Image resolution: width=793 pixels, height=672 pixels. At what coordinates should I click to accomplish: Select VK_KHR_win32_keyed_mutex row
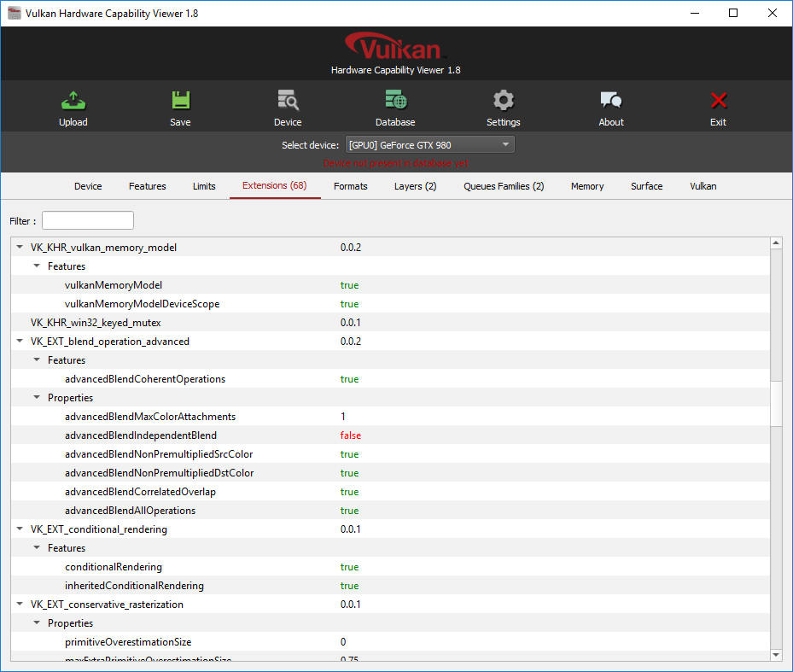(x=390, y=322)
